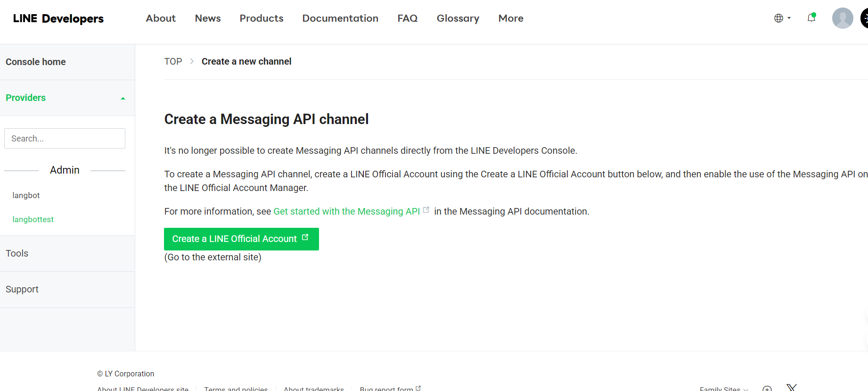Expand the Tools sidebar section

[17, 253]
